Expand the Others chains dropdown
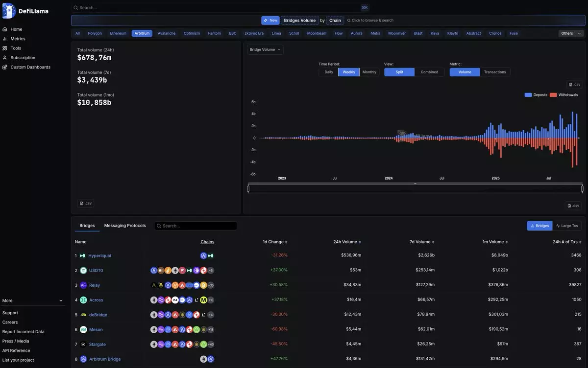This screenshot has height=368, width=588. pos(571,33)
